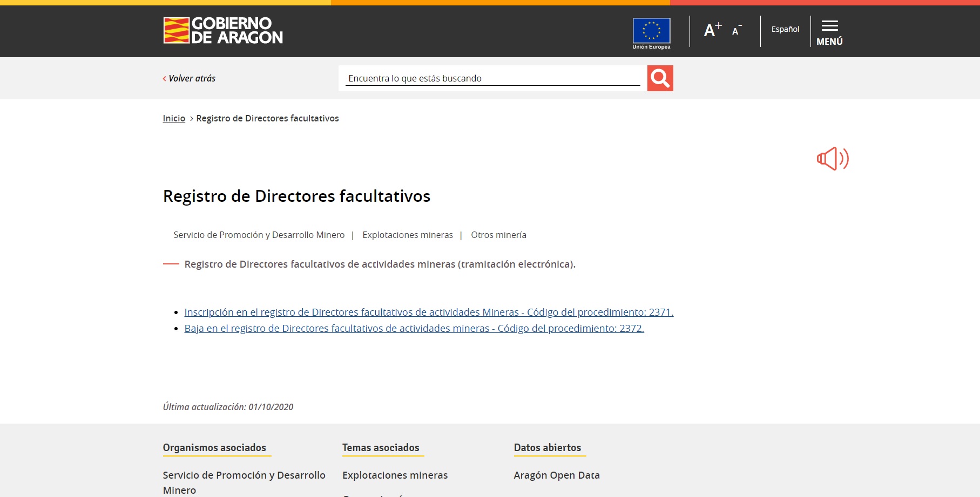Click the Unión Europea flag icon
980x497 pixels.
[x=651, y=31]
